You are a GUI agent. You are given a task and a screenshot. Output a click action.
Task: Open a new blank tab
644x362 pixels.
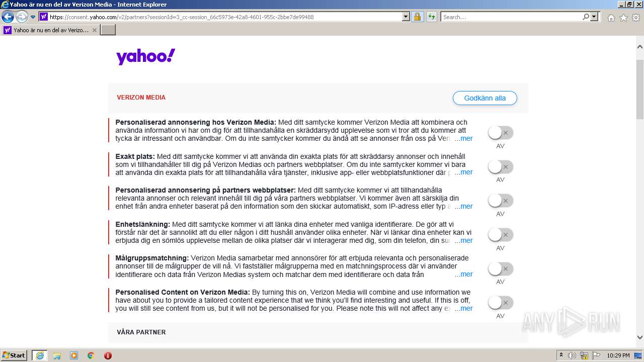[x=108, y=30]
